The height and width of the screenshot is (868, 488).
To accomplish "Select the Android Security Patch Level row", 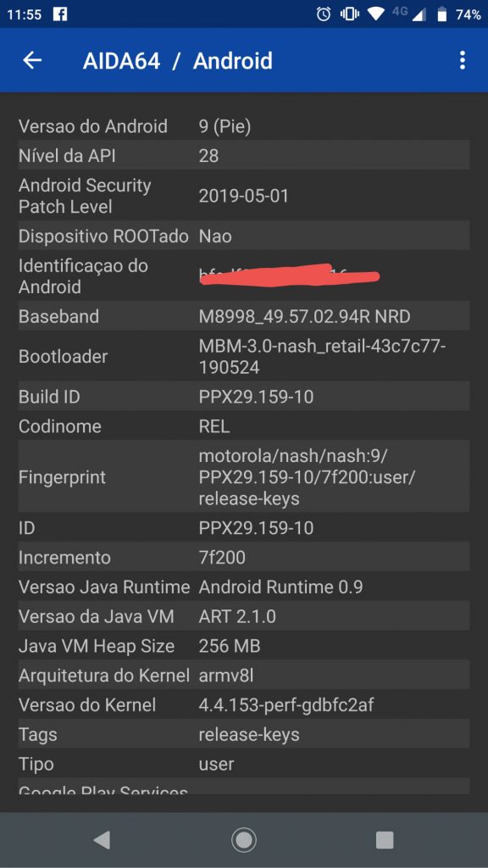I will click(x=244, y=196).
